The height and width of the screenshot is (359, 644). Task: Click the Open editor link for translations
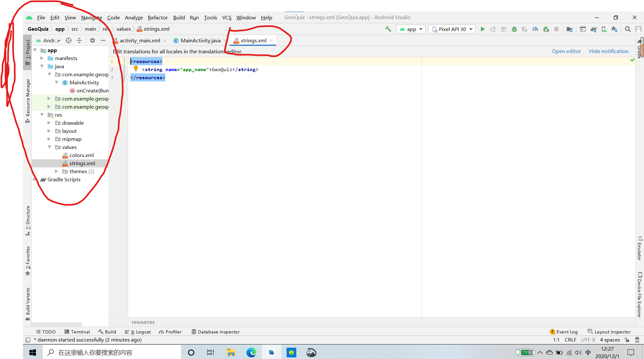click(567, 51)
